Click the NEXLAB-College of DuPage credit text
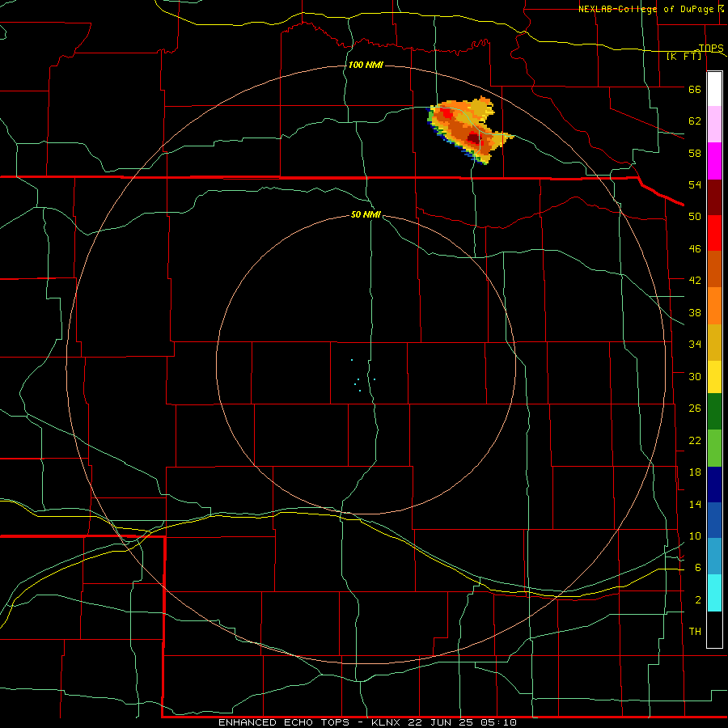 pos(645,9)
